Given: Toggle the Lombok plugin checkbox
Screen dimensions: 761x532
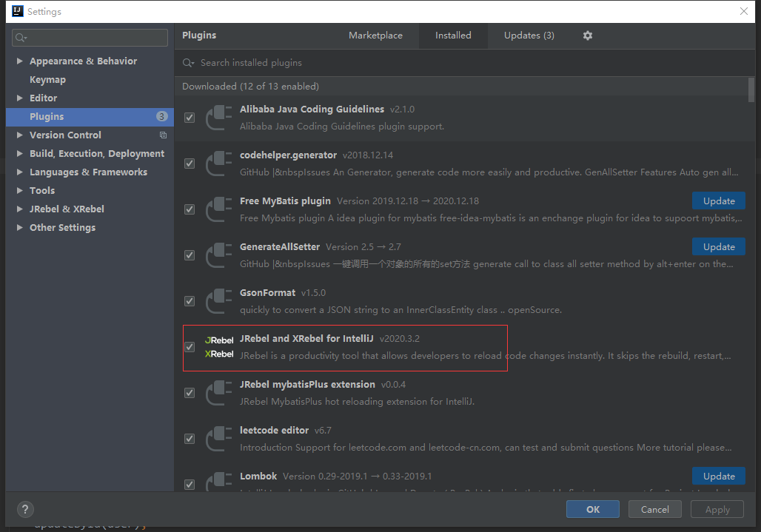Looking at the screenshot, I should (190, 485).
